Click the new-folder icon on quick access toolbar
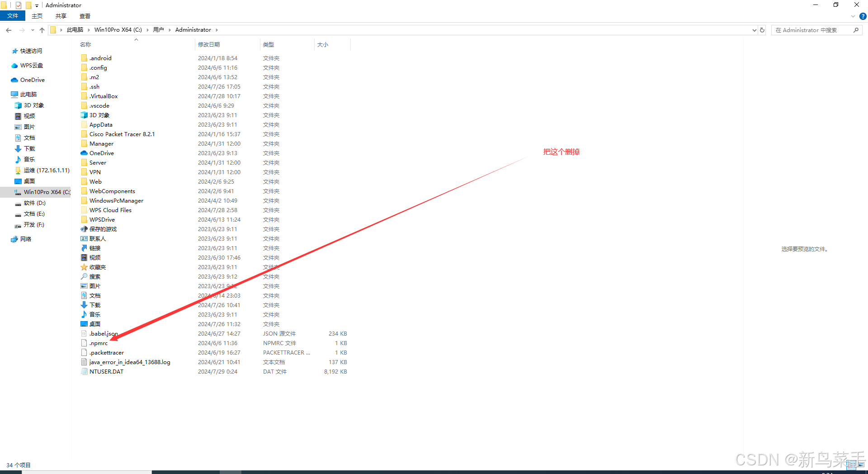 tap(29, 5)
